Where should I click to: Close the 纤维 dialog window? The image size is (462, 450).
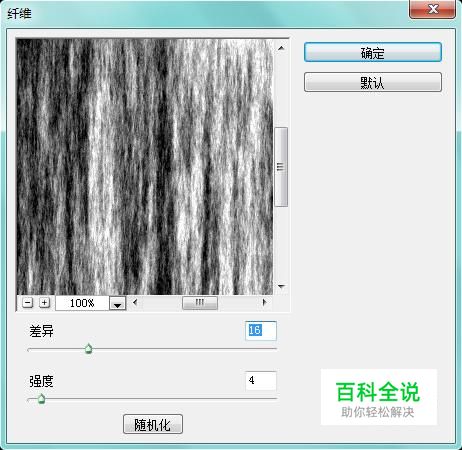coord(432,9)
